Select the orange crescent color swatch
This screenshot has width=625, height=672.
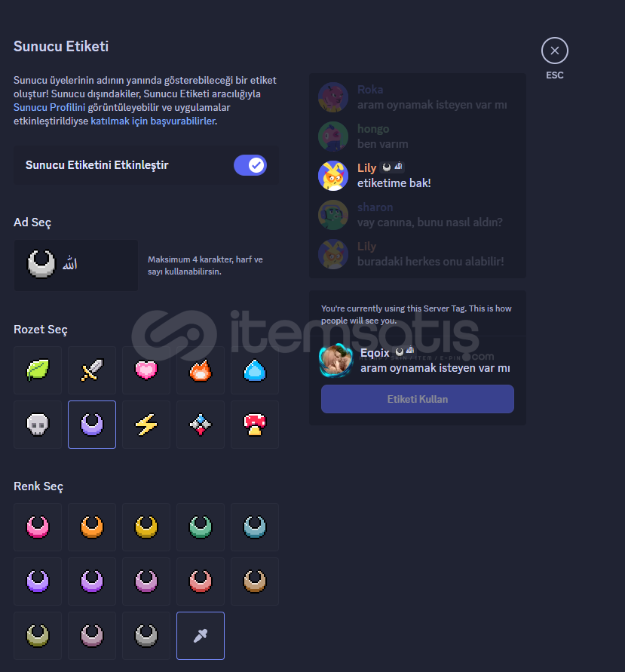pos(92,527)
